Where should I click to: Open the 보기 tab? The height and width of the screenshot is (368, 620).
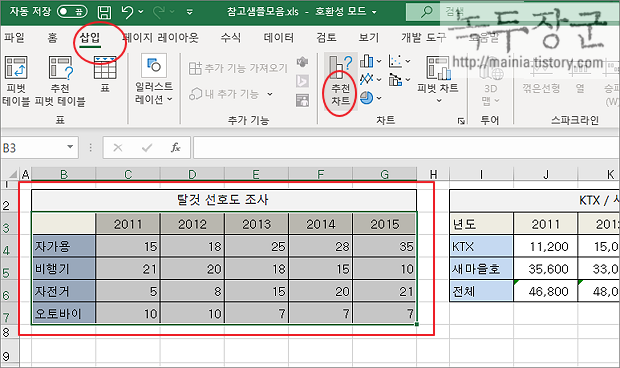pyautogui.click(x=369, y=38)
